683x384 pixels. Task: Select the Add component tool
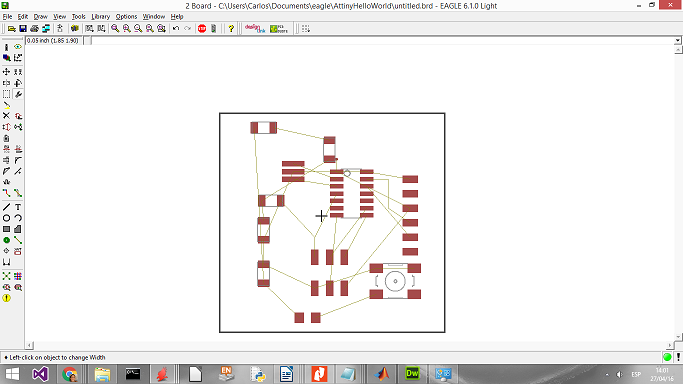(x=18, y=116)
